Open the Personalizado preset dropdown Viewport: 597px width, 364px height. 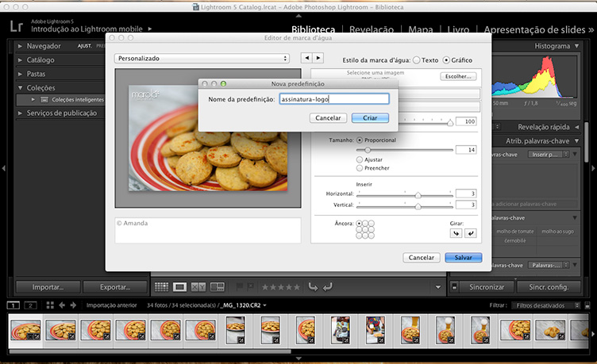coord(202,58)
